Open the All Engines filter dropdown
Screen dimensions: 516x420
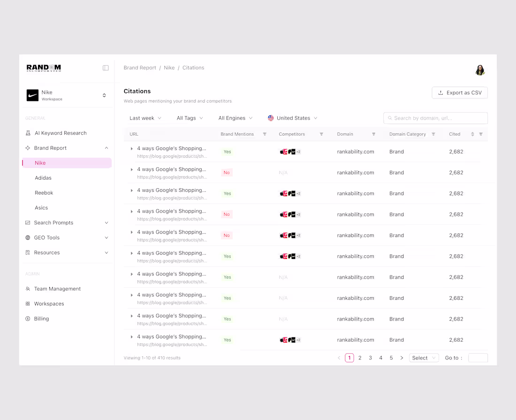pyautogui.click(x=235, y=118)
